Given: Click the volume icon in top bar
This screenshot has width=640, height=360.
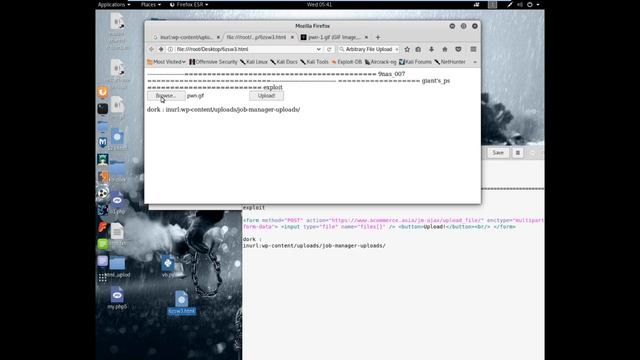Looking at the screenshot, I should [520, 4].
